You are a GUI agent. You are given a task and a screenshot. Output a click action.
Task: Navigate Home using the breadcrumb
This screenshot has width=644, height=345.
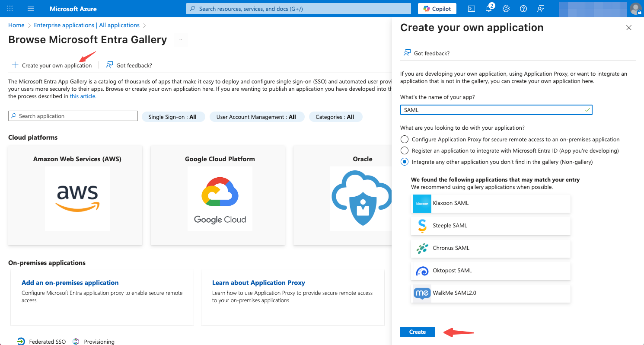16,25
